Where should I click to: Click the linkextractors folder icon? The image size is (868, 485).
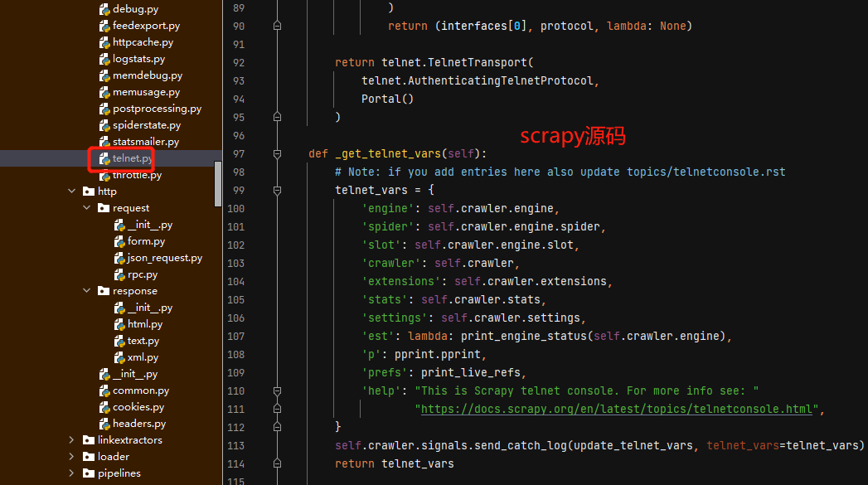coord(89,440)
